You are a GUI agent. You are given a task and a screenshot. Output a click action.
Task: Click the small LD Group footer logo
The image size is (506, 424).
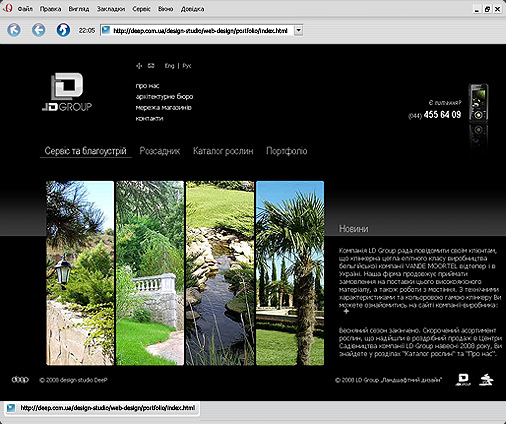(x=463, y=380)
